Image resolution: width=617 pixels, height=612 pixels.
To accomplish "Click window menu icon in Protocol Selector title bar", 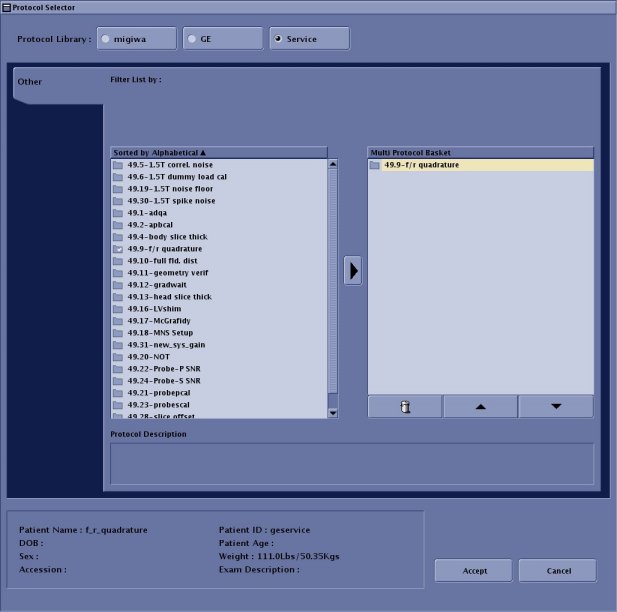I will [6, 6].
